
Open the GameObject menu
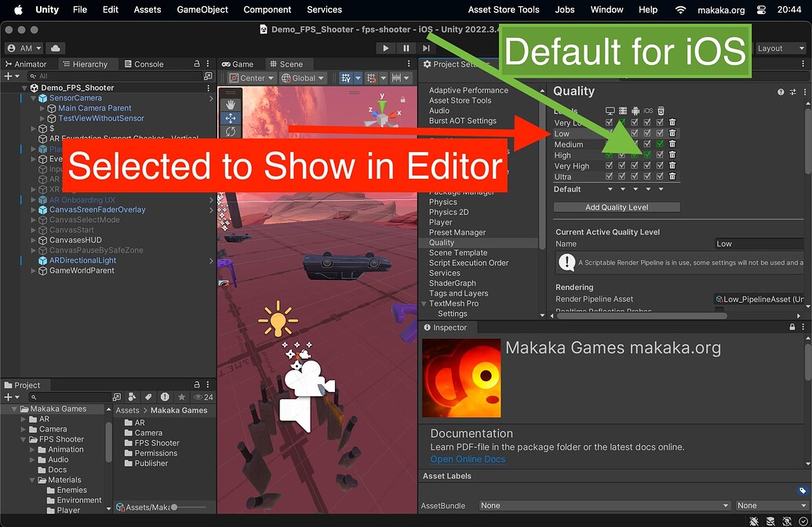click(x=202, y=9)
